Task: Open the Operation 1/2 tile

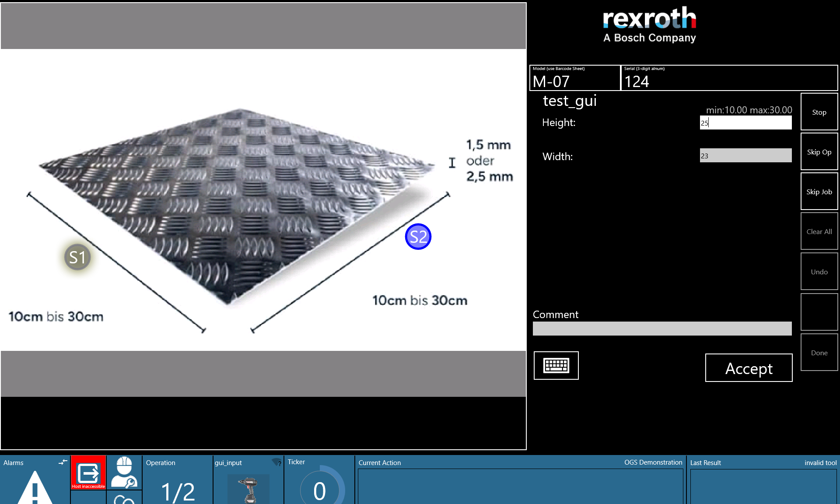Action: [x=178, y=480]
